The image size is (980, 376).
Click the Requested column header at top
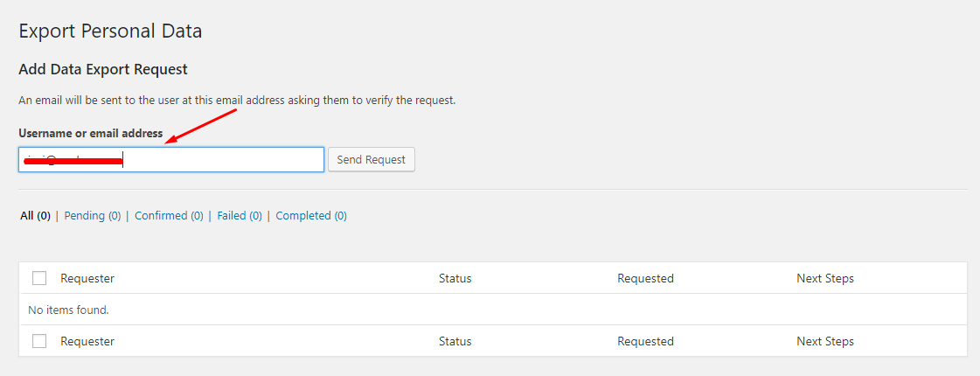645,279
